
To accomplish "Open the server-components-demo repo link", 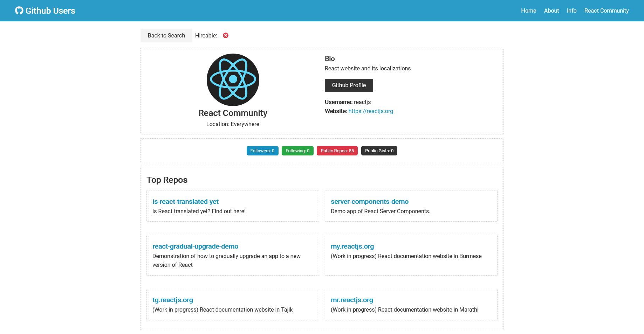I will click(370, 201).
